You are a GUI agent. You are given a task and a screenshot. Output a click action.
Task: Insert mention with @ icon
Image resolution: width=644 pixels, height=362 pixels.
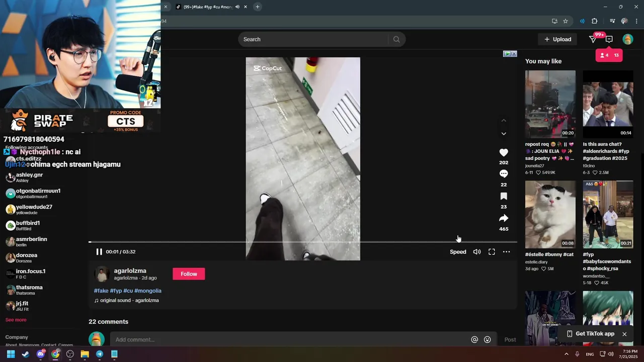click(x=474, y=339)
